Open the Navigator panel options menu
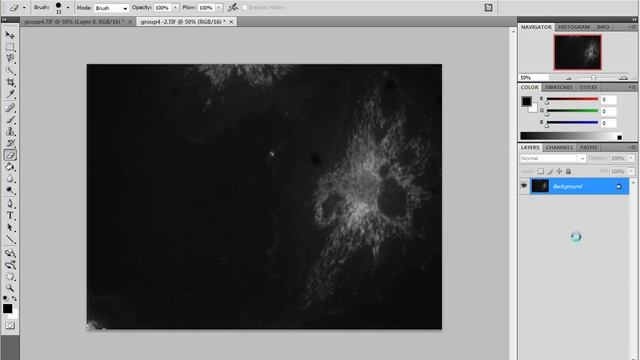The height and width of the screenshot is (360, 640). tap(632, 27)
